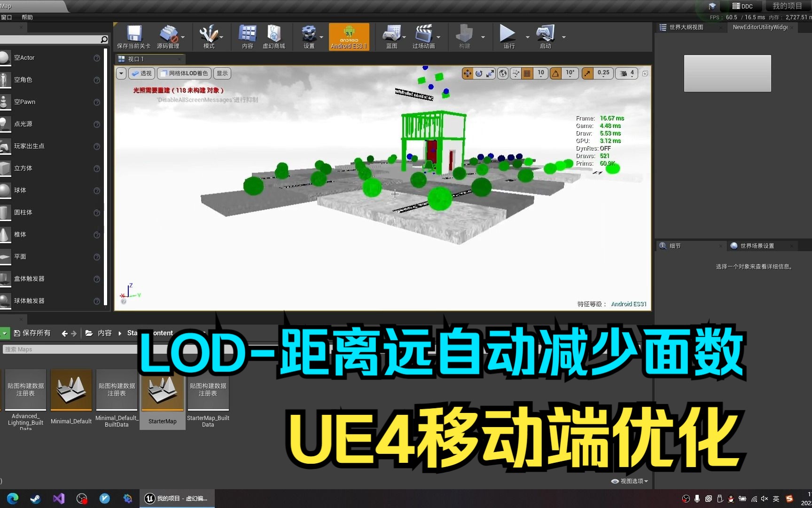Select the StarterMap thumbnail
This screenshot has width=812, height=508.
coord(162,393)
